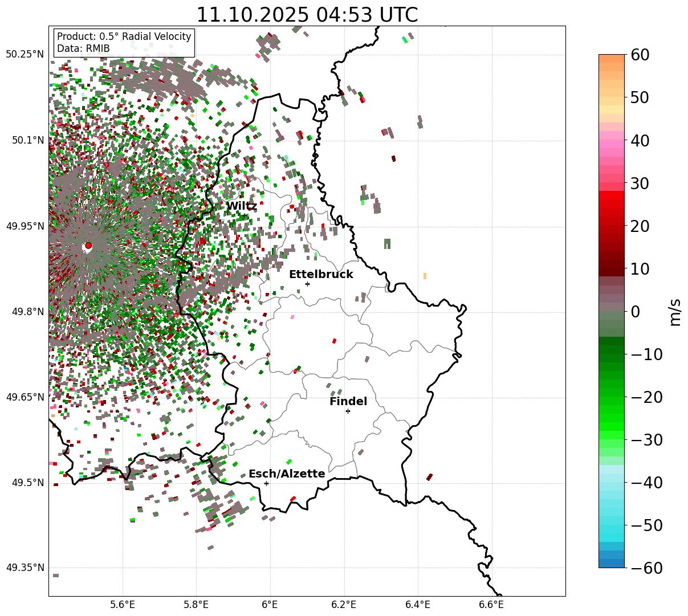This screenshot has height=616, width=688.
Task: Click the 5.8°E longitude label
Action: (x=196, y=605)
